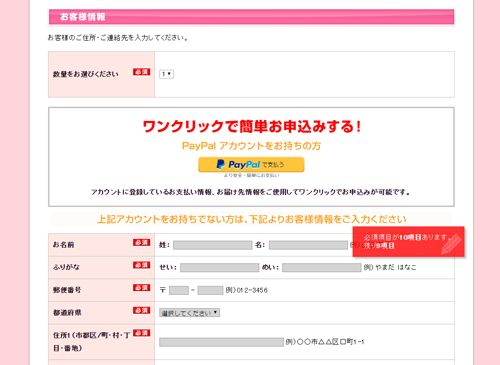Click the furigana めい input field
This screenshot has width=500, height=365.
click(x=322, y=267)
